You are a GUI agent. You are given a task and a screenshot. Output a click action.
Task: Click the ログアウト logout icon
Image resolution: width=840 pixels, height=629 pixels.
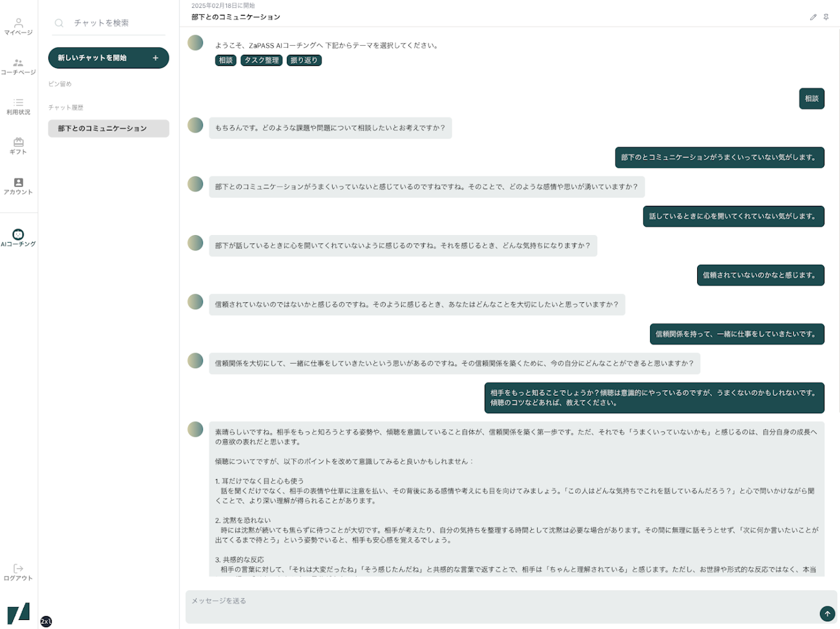[18, 568]
